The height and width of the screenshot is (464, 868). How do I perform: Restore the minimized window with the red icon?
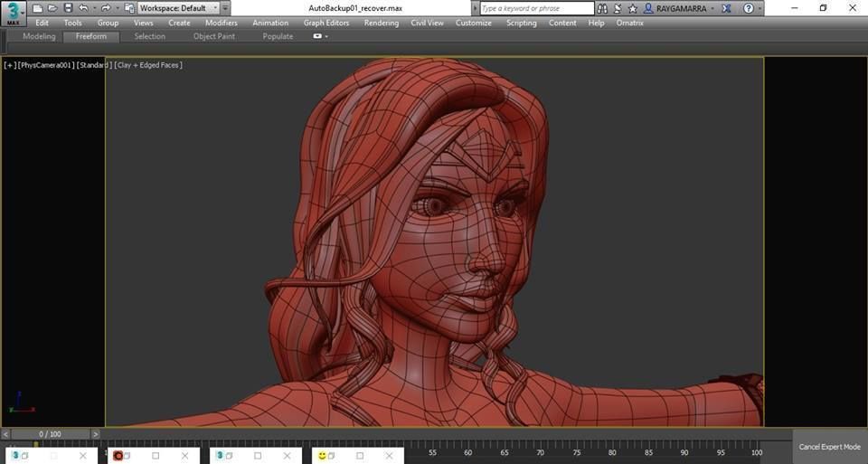coord(128,456)
